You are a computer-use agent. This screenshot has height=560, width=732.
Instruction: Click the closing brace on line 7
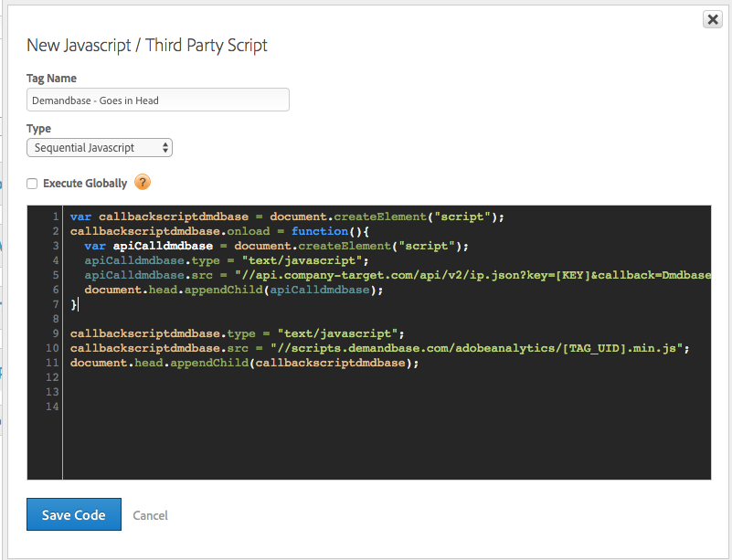point(73,304)
